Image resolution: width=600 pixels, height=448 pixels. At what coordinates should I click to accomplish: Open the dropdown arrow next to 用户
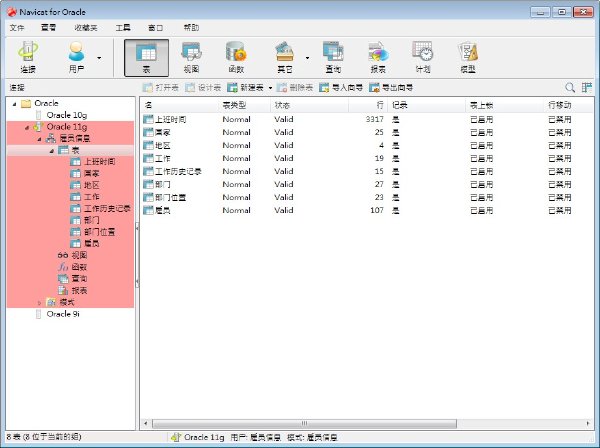tap(99, 58)
